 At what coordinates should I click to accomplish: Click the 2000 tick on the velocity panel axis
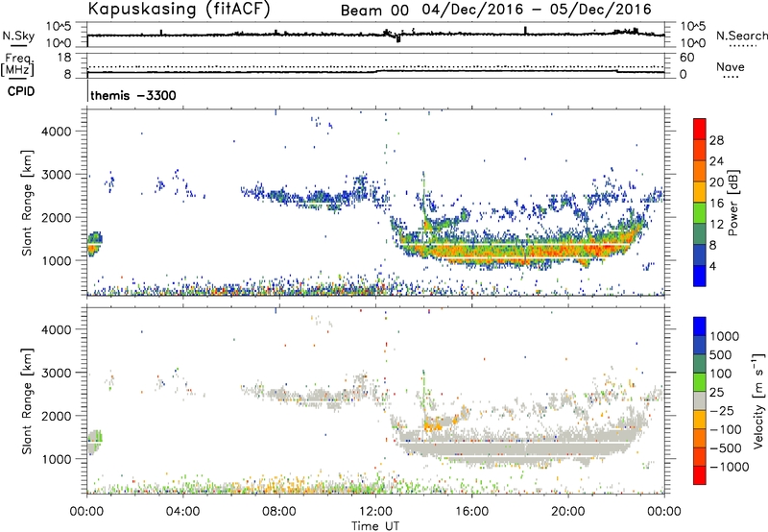(57, 416)
